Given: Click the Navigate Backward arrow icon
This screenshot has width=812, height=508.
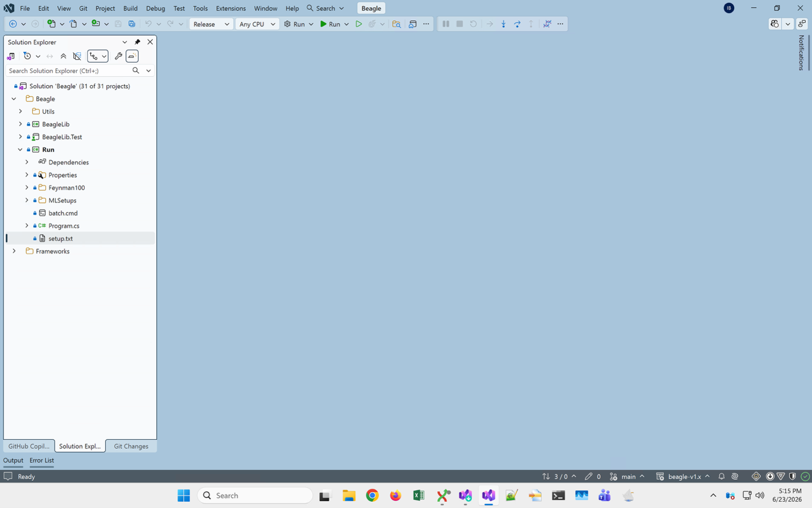Looking at the screenshot, I should point(12,24).
